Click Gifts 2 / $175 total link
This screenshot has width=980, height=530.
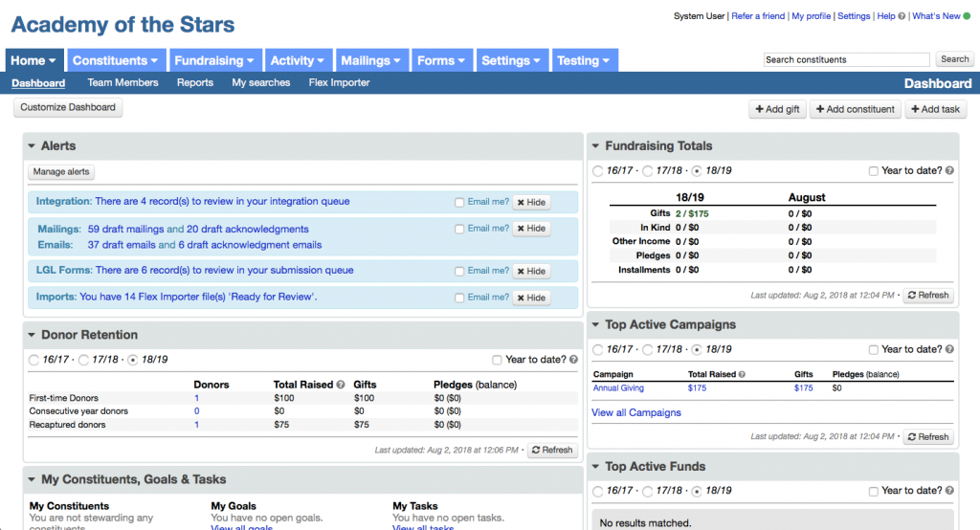coord(692,213)
